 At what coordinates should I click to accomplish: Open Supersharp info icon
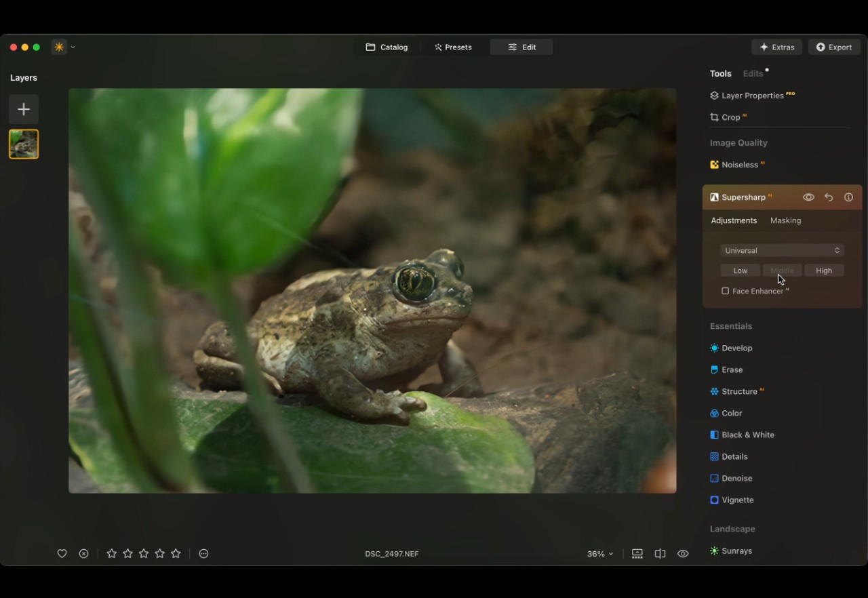(848, 197)
